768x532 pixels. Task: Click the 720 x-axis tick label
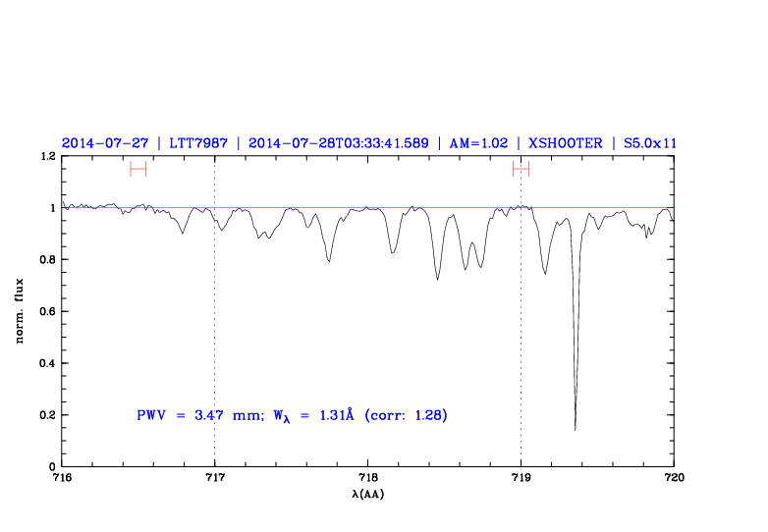tap(674, 478)
